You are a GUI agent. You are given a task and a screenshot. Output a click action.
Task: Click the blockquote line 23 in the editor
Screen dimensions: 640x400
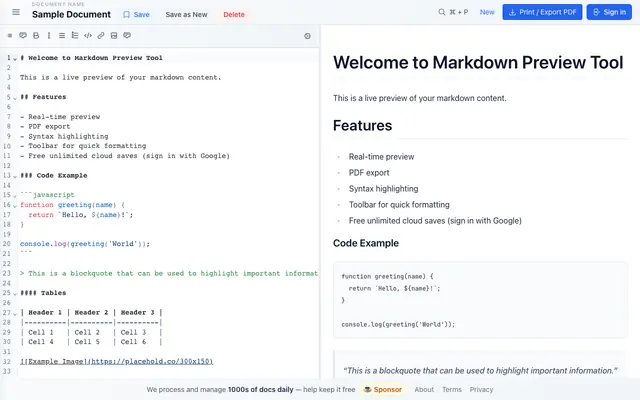[x=169, y=273]
